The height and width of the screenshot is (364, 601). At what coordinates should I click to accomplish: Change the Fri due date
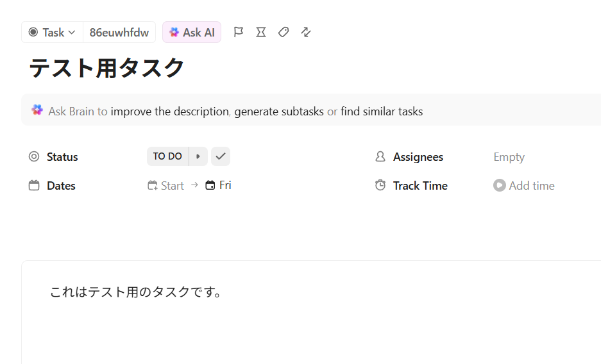pyautogui.click(x=219, y=185)
